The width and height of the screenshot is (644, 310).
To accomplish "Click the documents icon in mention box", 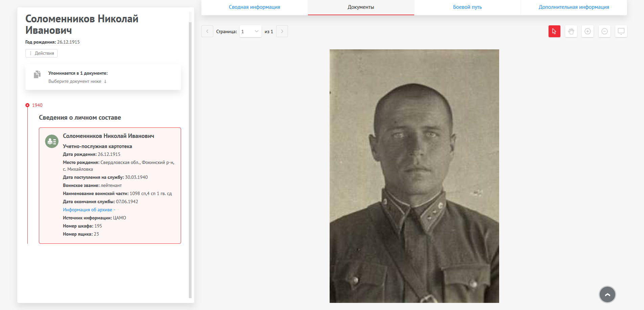I will (x=37, y=74).
